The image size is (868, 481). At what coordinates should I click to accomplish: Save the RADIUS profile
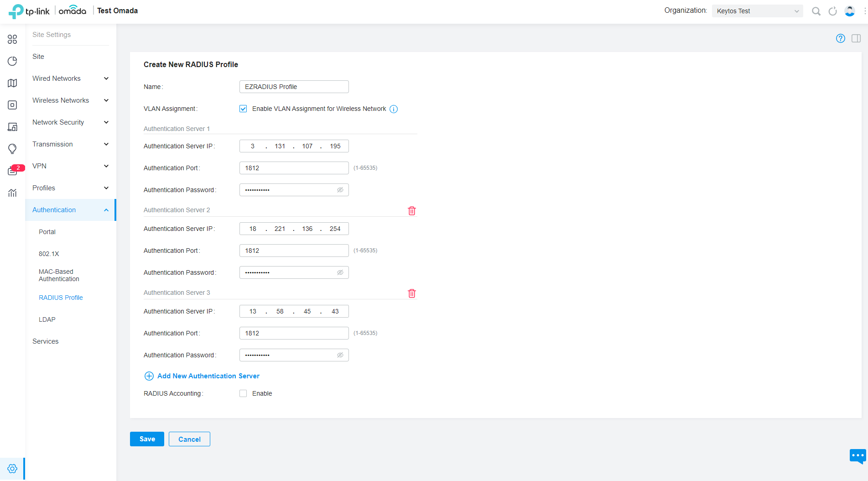tap(147, 439)
